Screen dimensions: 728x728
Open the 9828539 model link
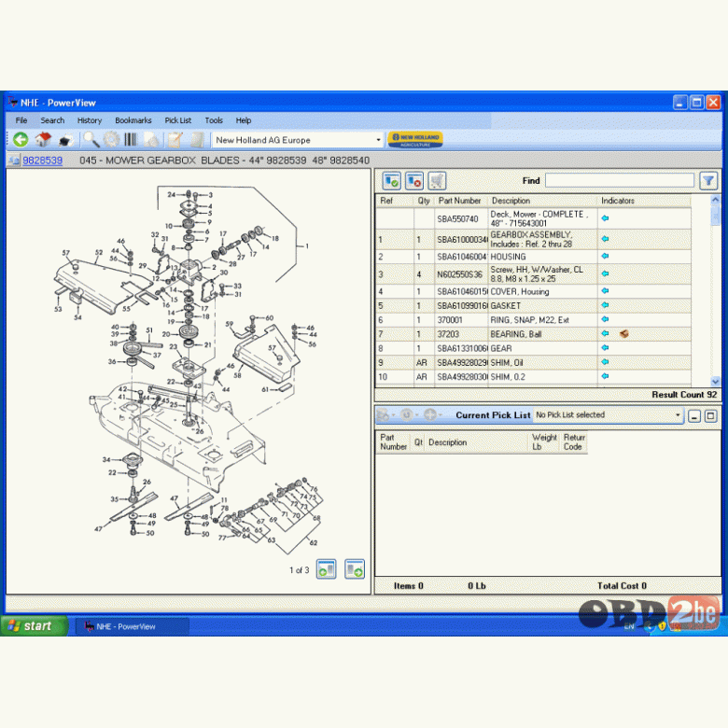pyautogui.click(x=42, y=161)
